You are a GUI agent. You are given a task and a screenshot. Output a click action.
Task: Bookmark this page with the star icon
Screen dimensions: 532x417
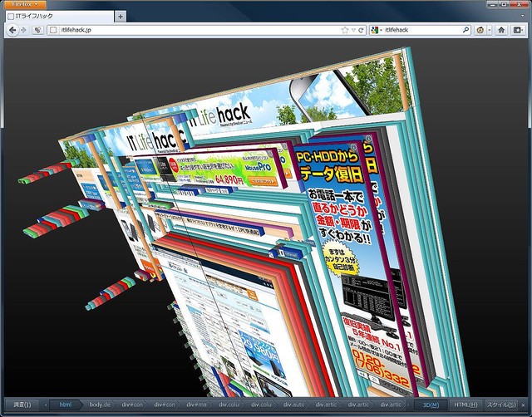coord(344,30)
